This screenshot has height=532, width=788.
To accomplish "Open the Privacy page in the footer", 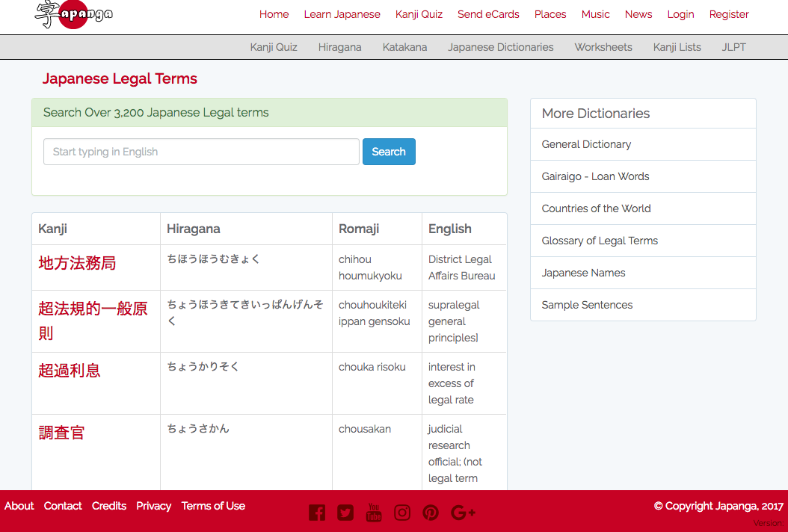I will point(153,506).
